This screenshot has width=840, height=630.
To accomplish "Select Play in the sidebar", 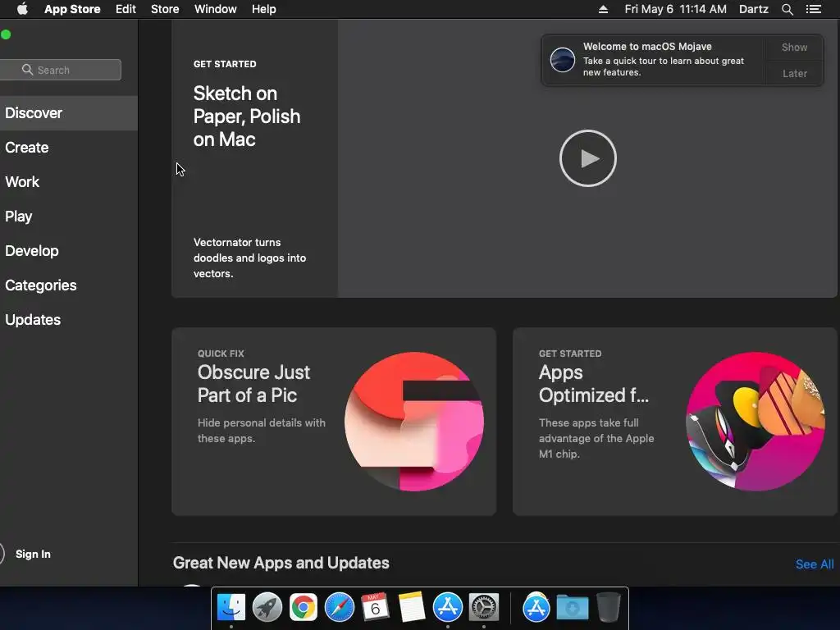I will pyautogui.click(x=69, y=217).
